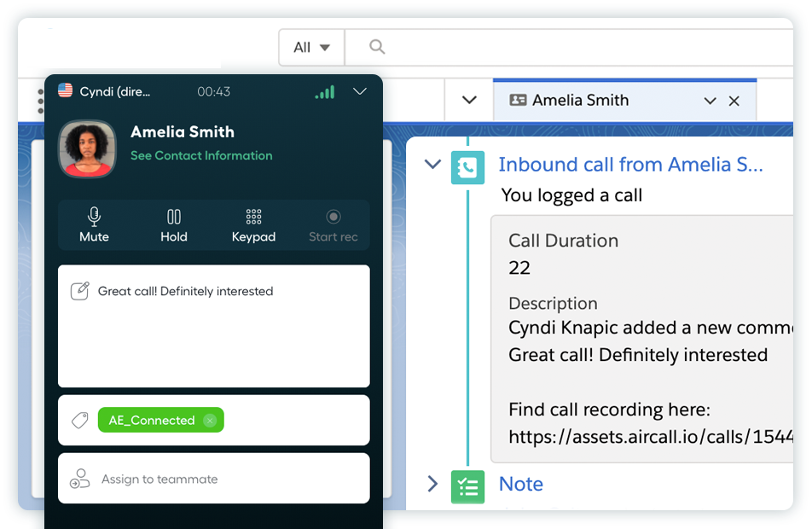The width and height of the screenshot is (812, 529).
Task: Click the Assign to teammate field
Action: [x=213, y=479]
